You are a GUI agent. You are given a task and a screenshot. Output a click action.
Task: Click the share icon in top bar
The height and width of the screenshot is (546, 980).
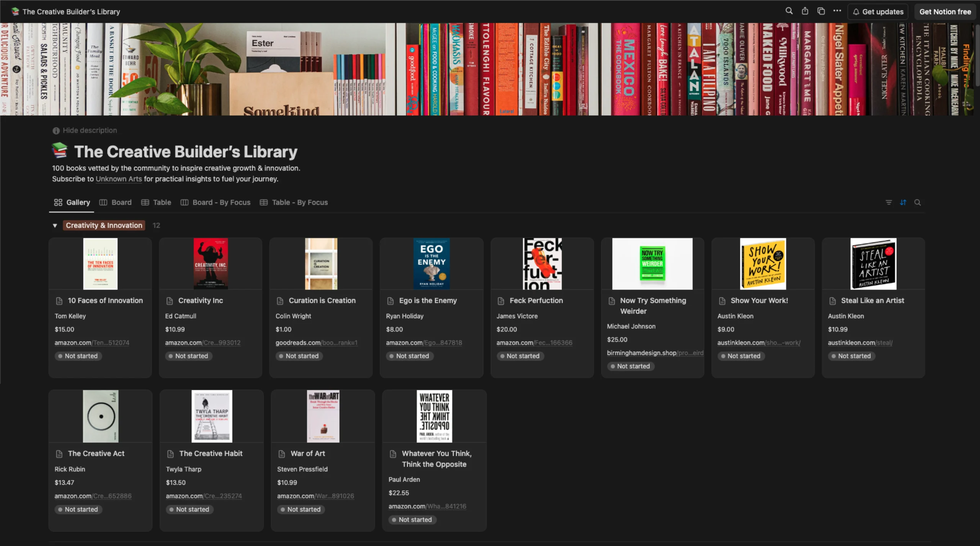click(805, 11)
